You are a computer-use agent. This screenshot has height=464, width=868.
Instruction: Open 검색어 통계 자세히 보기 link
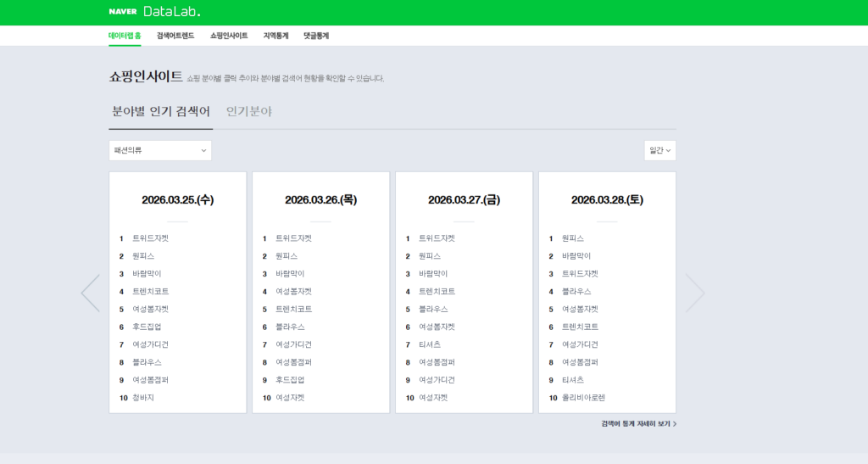pos(638,423)
